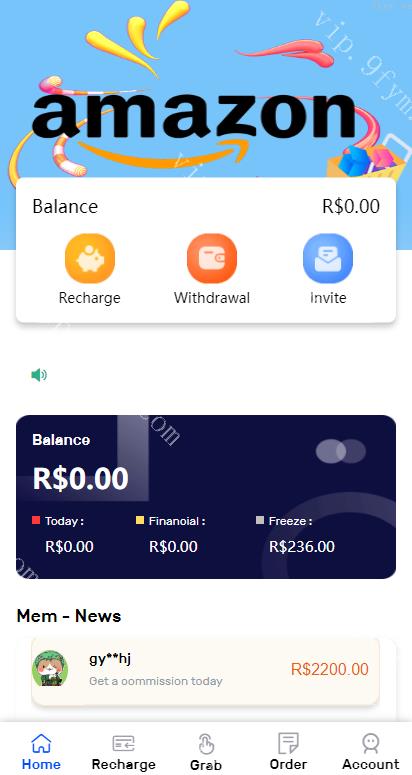Click the Mem - News heading
This screenshot has height=775, width=412.
point(69,616)
